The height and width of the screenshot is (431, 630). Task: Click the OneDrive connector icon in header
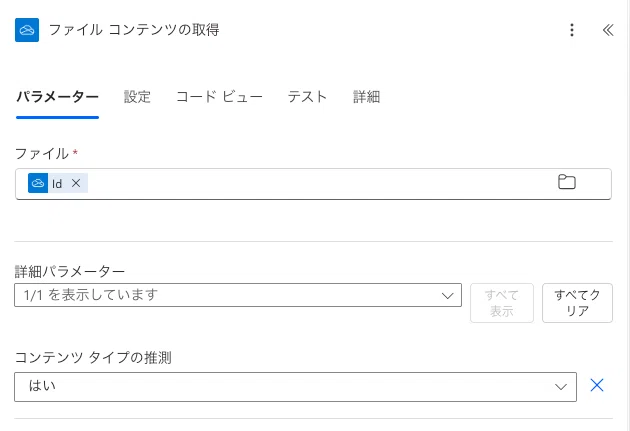[x=27, y=30]
